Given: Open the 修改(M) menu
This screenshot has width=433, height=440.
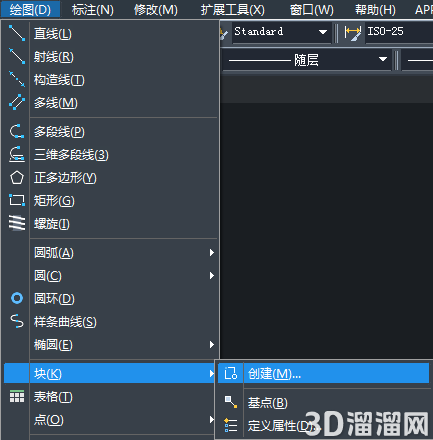Looking at the screenshot, I should (x=156, y=10).
